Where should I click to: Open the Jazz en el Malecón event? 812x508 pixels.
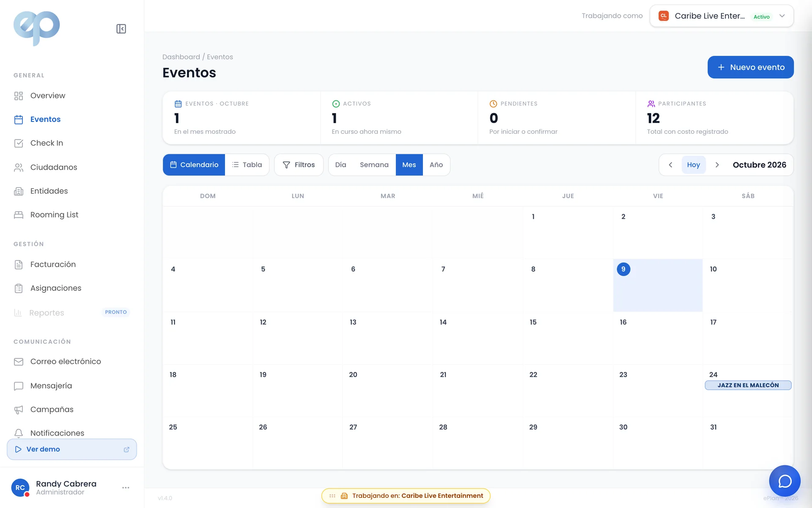(x=748, y=385)
